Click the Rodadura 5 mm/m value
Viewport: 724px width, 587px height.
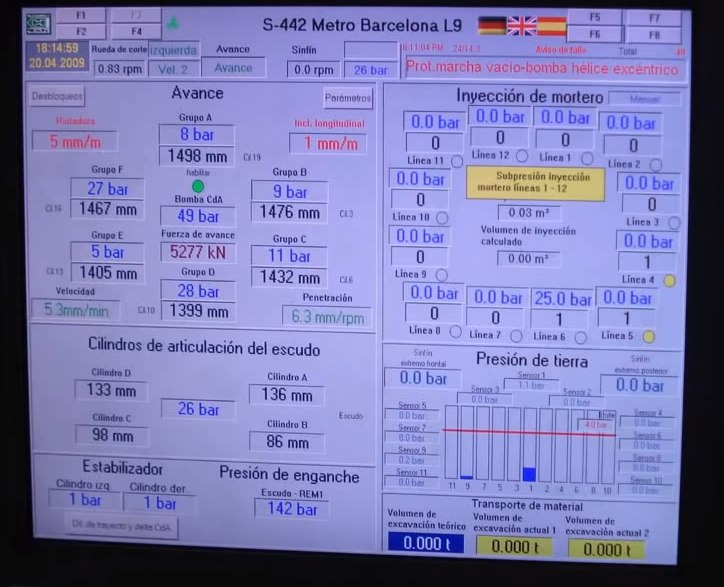[x=75, y=141]
